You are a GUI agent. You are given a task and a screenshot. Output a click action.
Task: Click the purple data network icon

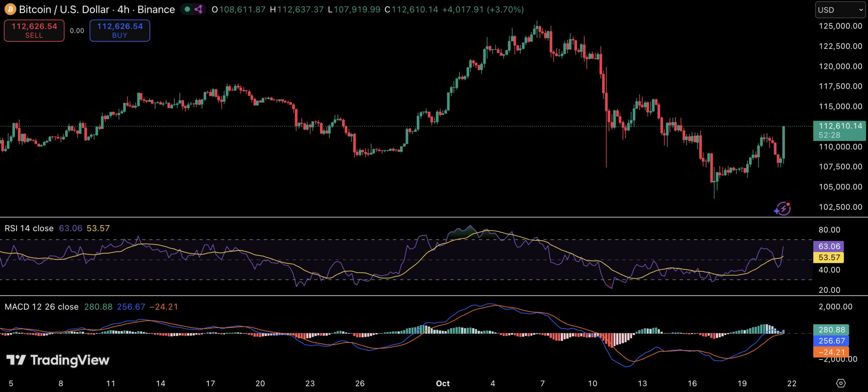click(198, 9)
